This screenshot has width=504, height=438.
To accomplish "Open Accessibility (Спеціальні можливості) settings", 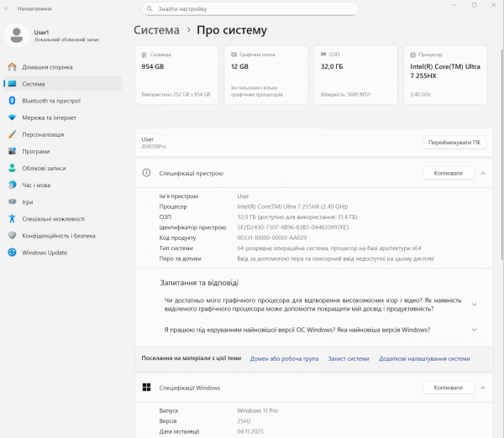I will 54,219.
